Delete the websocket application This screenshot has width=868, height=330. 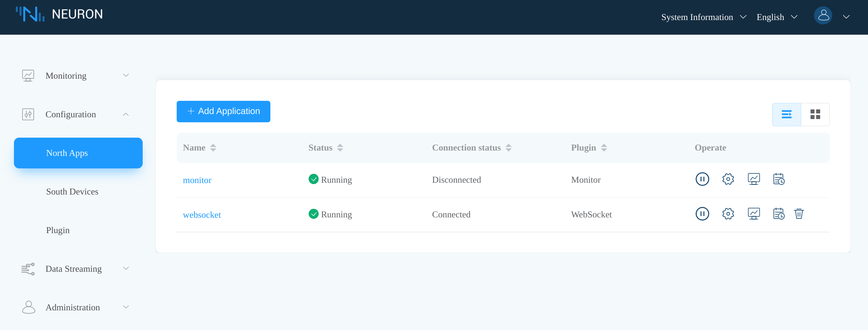pyautogui.click(x=799, y=214)
